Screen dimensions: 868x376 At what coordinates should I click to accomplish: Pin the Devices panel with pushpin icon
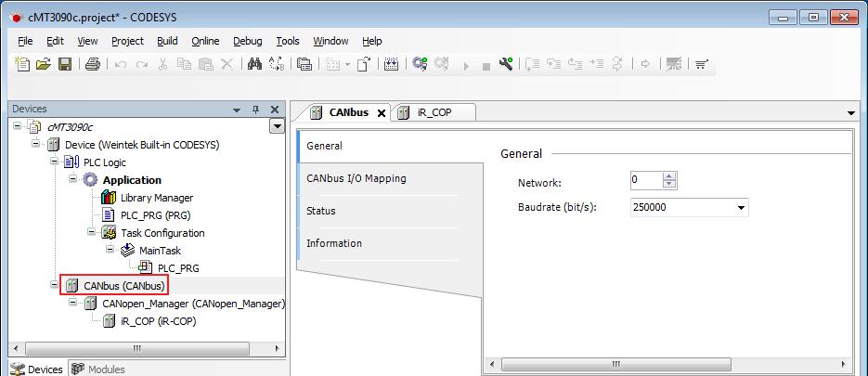(x=255, y=110)
